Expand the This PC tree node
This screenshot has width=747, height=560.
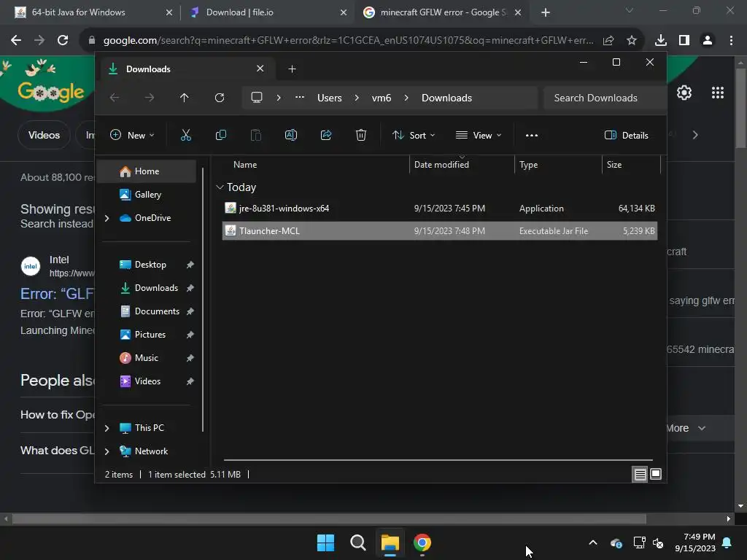pos(107,428)
